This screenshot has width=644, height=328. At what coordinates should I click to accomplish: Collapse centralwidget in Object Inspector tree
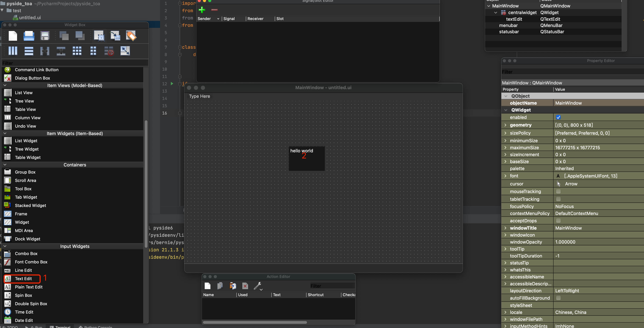(x=495, y=13)
